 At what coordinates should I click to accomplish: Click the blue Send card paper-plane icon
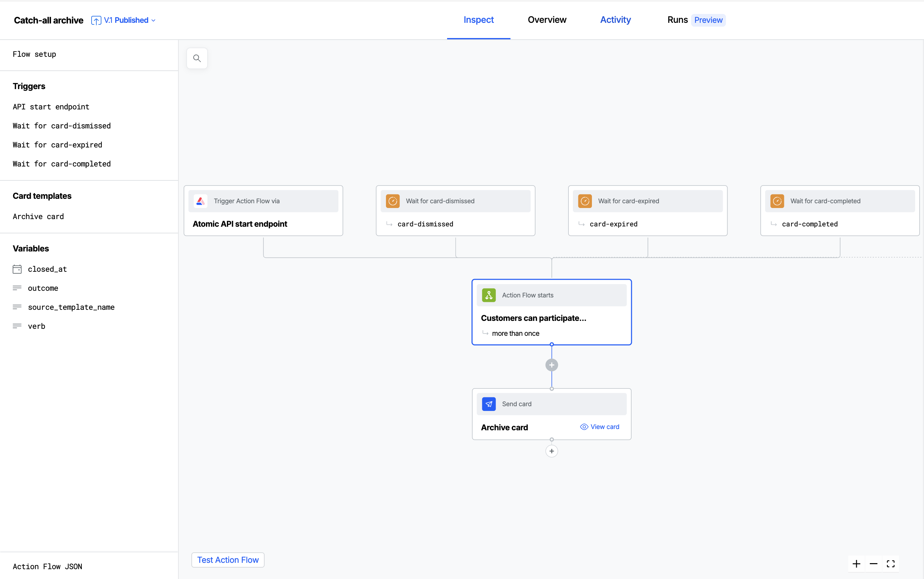489,404
